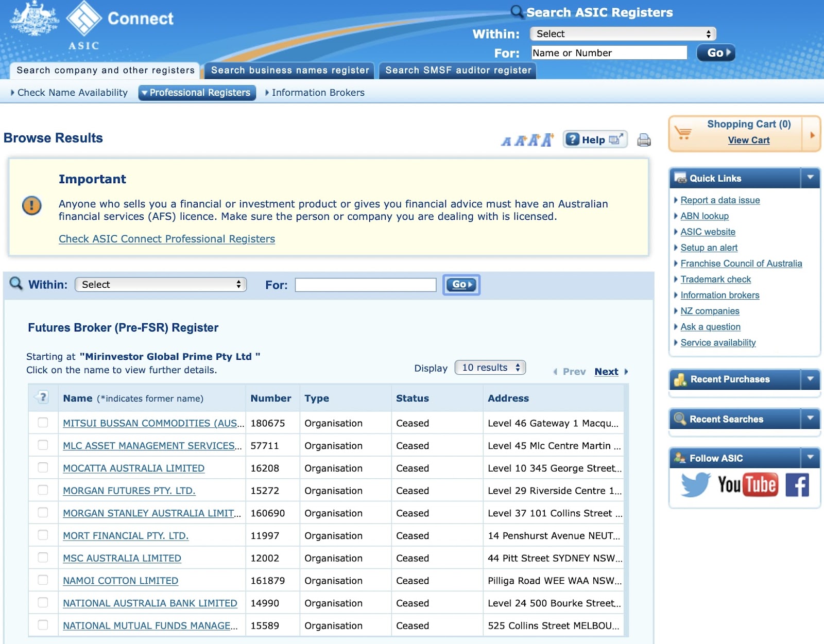The width and height of the screenshot is (824, 644).
Task: Tick checkbox for MORGAN FUTURES PTY. LTD.
Action: click(x=43, y=490)
